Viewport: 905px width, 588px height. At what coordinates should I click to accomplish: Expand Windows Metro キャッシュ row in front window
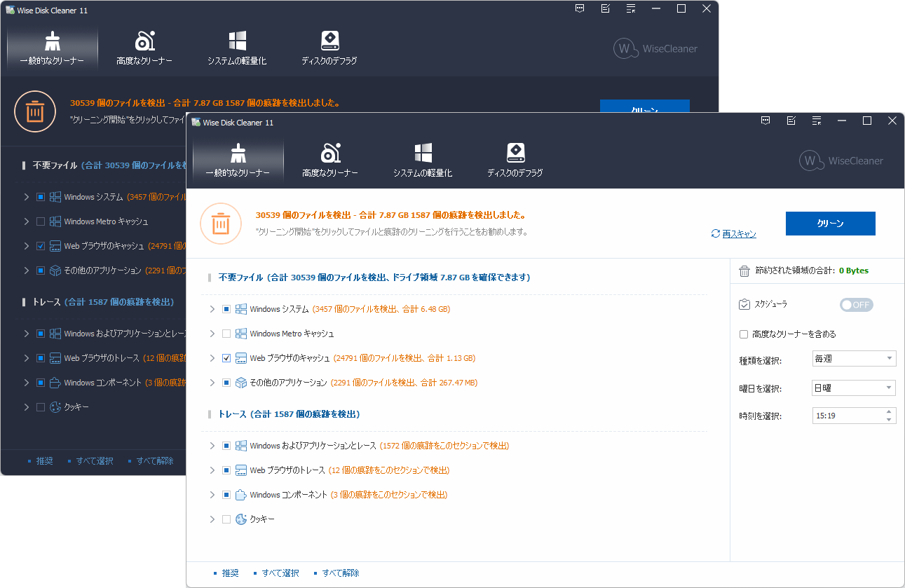click(212, 334)
